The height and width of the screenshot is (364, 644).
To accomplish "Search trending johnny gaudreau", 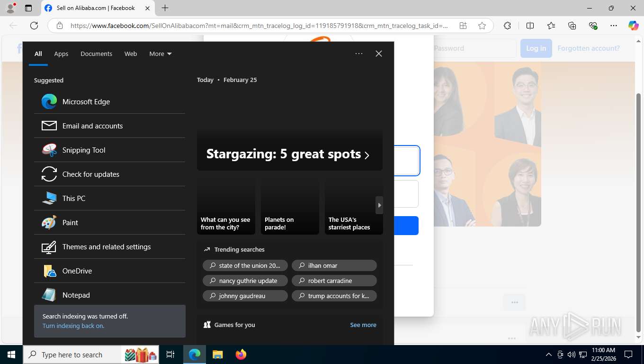I will click(x=245, y=296).
